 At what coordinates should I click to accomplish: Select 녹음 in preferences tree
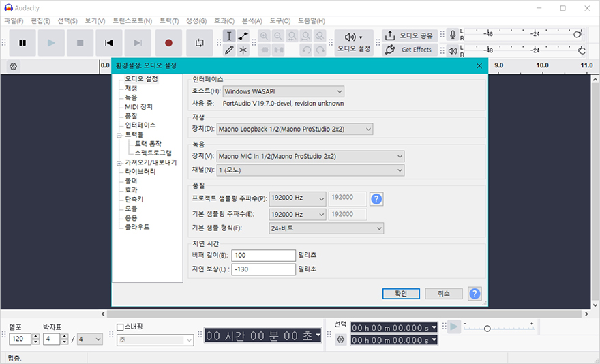click(x=131, y=97)
